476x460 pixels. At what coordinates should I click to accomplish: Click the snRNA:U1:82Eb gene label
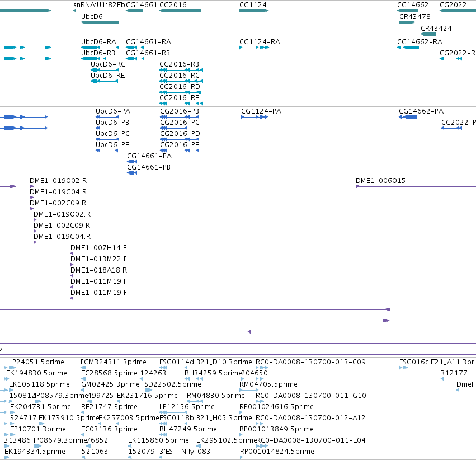point(99,5)
